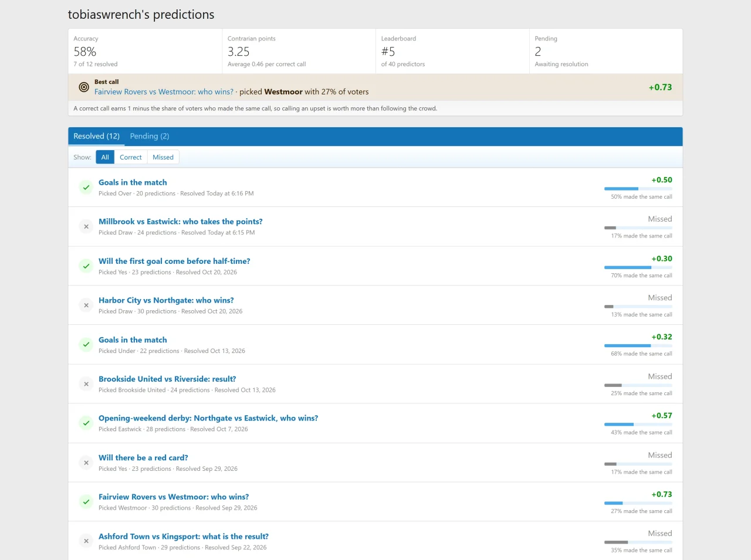Open Goals in the match resolved Oct 13
This screenshot has width=751, height=560.
click(133, 340)
